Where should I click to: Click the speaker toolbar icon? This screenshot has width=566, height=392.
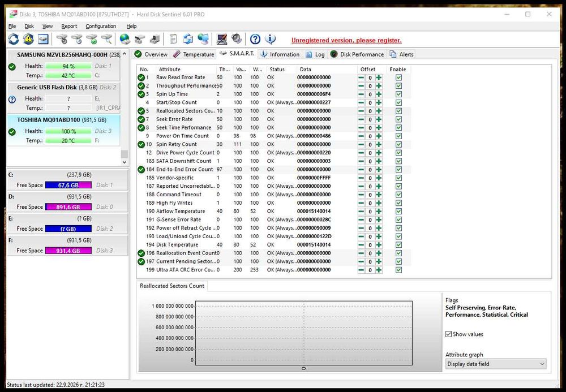point(237,39)
